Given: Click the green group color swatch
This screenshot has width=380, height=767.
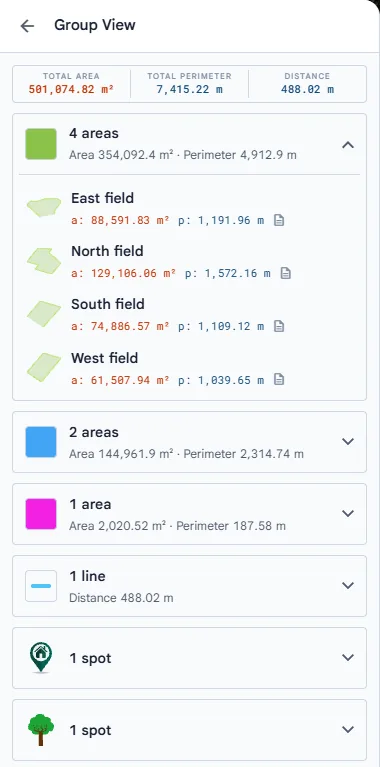Looking at the screenshot, I should [x=41, y=144].
